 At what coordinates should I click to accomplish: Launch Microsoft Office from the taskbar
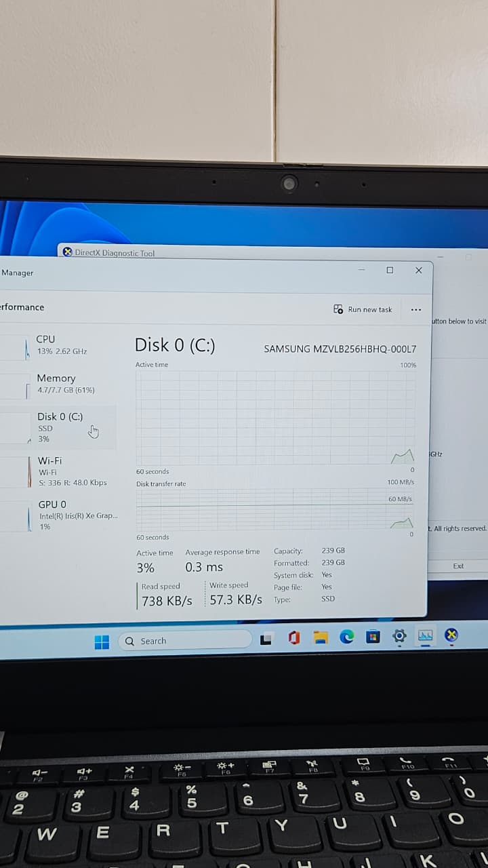[293, 638]
